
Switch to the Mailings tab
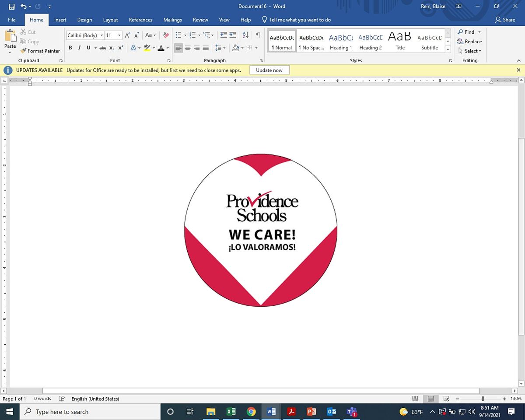172,20
